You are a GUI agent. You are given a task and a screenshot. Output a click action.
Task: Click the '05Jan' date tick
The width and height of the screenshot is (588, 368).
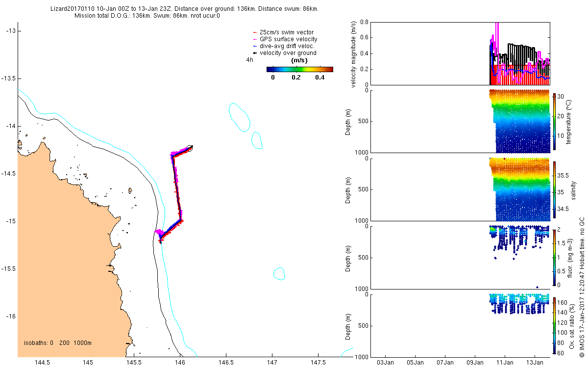point(416,363)
